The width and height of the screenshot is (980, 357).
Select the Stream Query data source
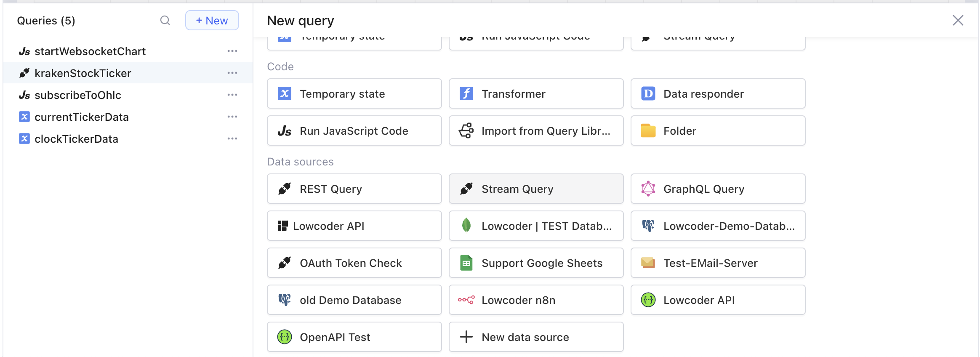[x=536, y=189]
